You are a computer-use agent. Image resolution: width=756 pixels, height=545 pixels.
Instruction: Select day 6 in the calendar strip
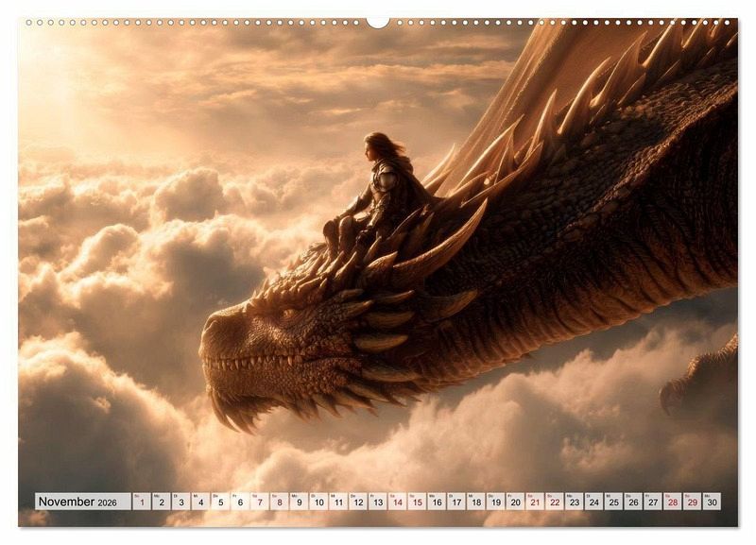(240, 502)
